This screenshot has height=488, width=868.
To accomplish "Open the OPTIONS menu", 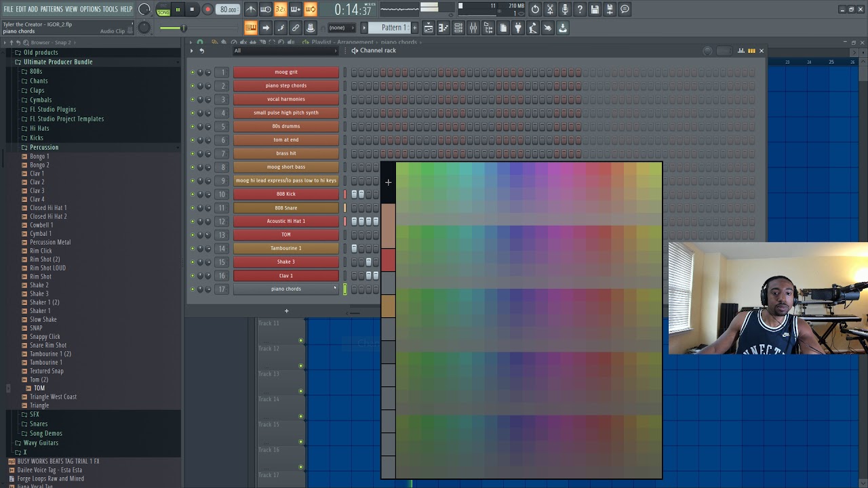I will tap(90, 9).
